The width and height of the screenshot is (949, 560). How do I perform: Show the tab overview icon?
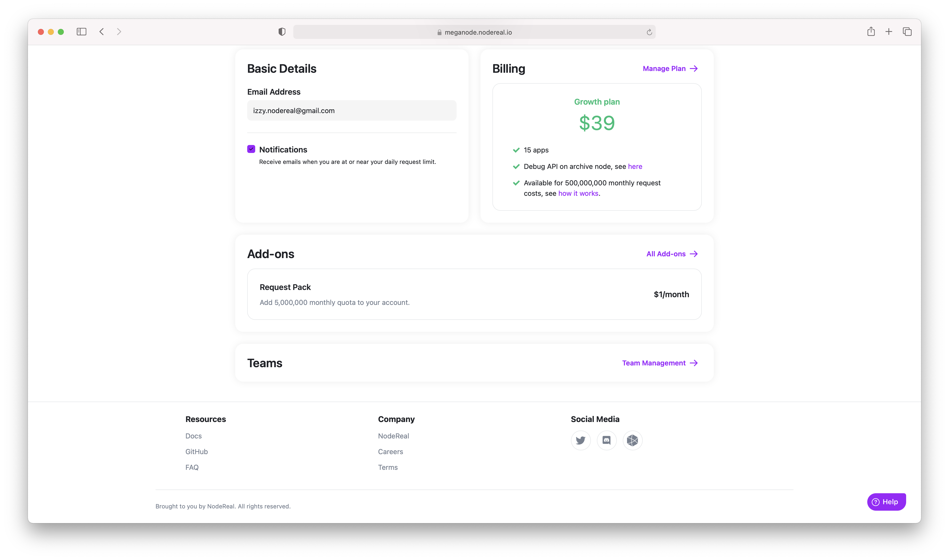click(x=907, y=32)
